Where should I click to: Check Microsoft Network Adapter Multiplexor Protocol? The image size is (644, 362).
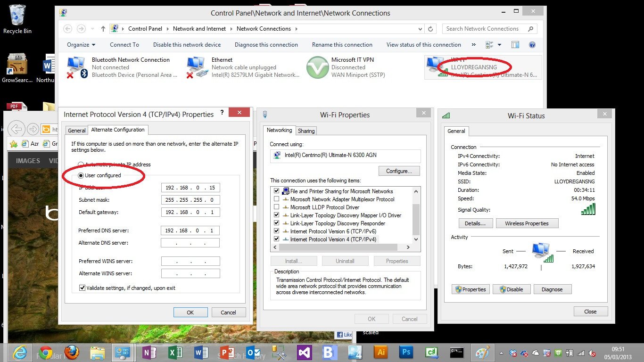point(277,199)
